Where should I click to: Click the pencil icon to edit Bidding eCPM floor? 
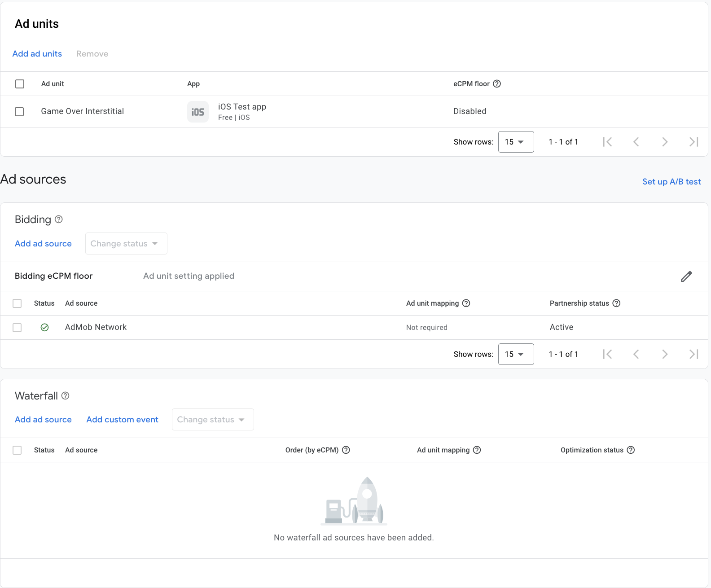point(686,276)
